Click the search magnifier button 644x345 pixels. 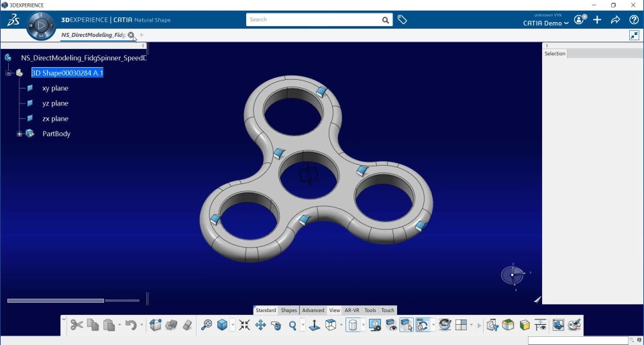click(x=385, y=19)
